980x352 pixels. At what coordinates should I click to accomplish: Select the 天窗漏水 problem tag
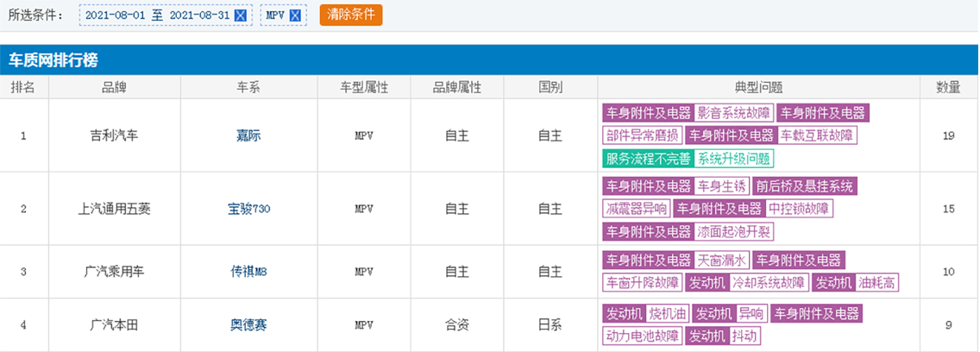point(720,260)
